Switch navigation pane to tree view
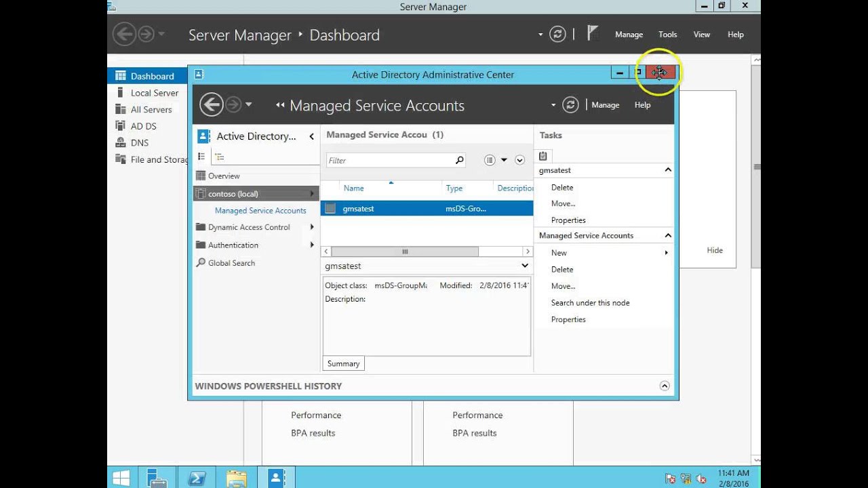The width and height of the screenshot is (868, 488). pyautogui.click(x=219, y=157)
